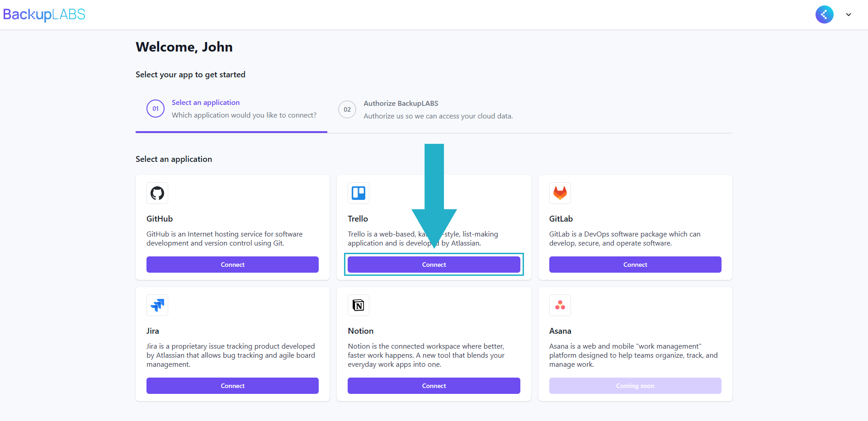Open the Select an application step tab
The height and width of the screenshot is (421, 868).
(231, 109)
